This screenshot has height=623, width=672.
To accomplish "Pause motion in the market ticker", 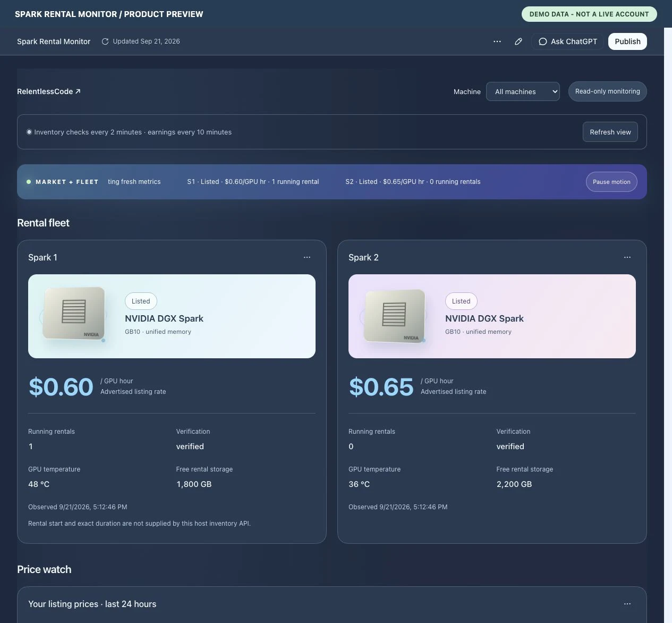I will click(x=611, y=182).
